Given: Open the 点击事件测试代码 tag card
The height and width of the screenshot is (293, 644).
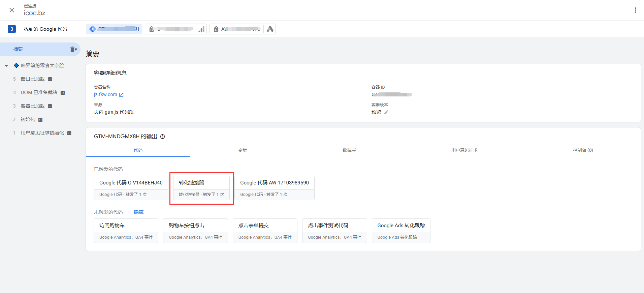Looking at the screenshot, I should [334, 231].
